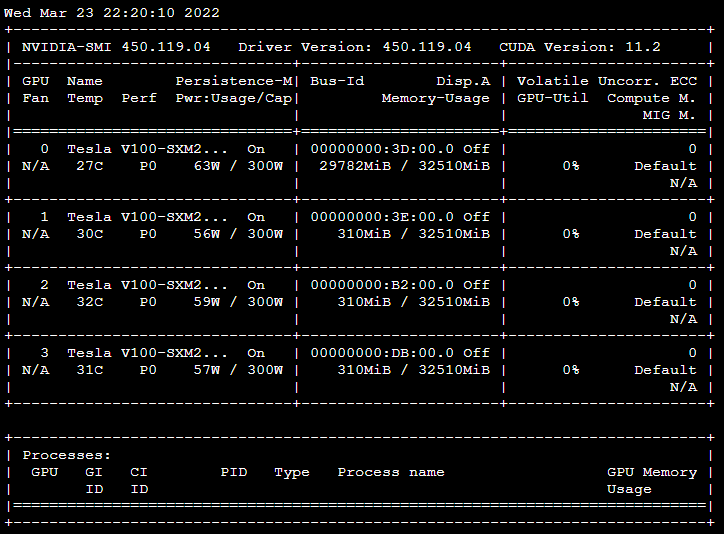The height and width of the screenshot is (534, 724).
Task: Click the Driver Version: 450.119.04 text
Action: pyautogui.click(x=355, y=47)
